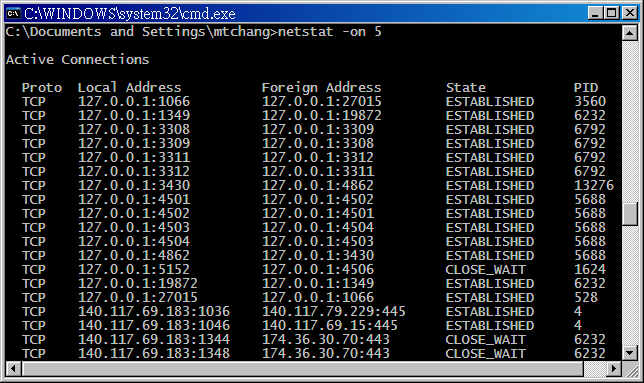Click local address 127.0.0.1:19872
Image resolution: width=644 pixels, height=383 pixels.
pos(138,283)
